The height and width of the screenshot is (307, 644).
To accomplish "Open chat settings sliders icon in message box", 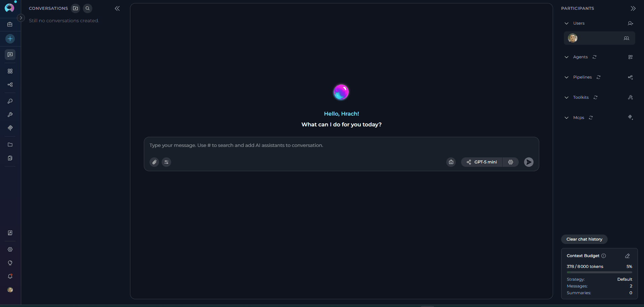I will (x=166, y=162).
